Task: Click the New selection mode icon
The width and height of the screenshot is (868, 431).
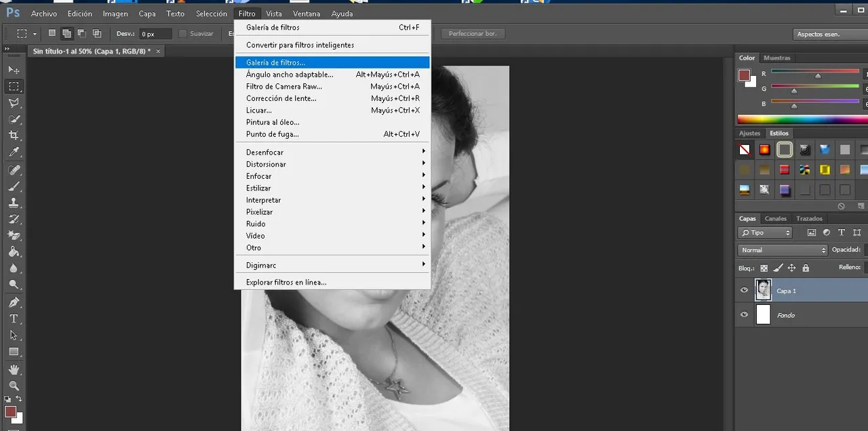Action: 52,33
